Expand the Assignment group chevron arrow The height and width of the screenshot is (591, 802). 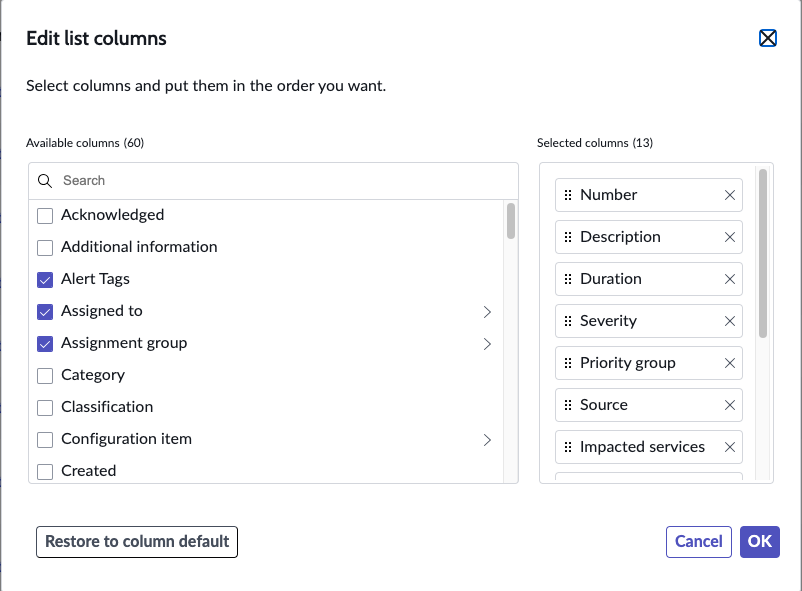tap(487, 344)
